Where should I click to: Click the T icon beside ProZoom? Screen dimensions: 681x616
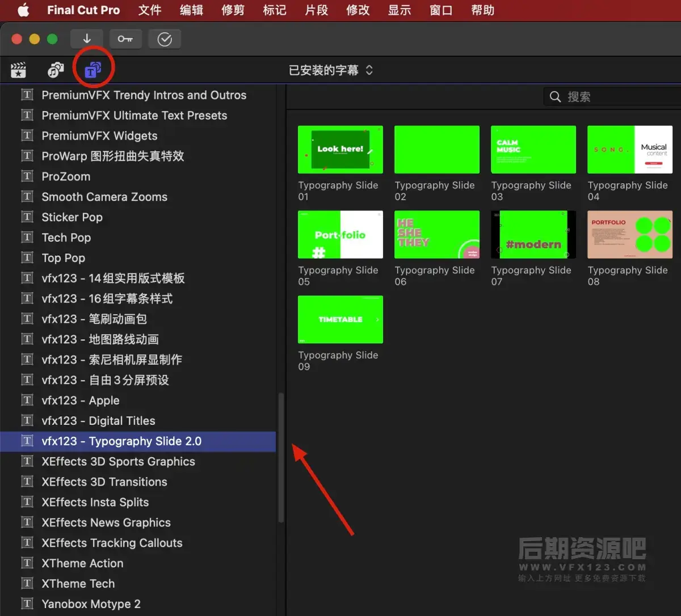tap(27, 176)
